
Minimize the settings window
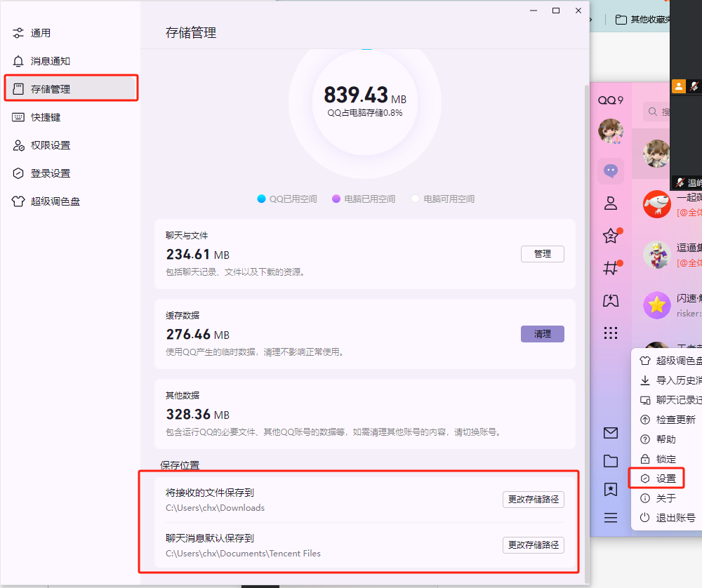(534, 11)
